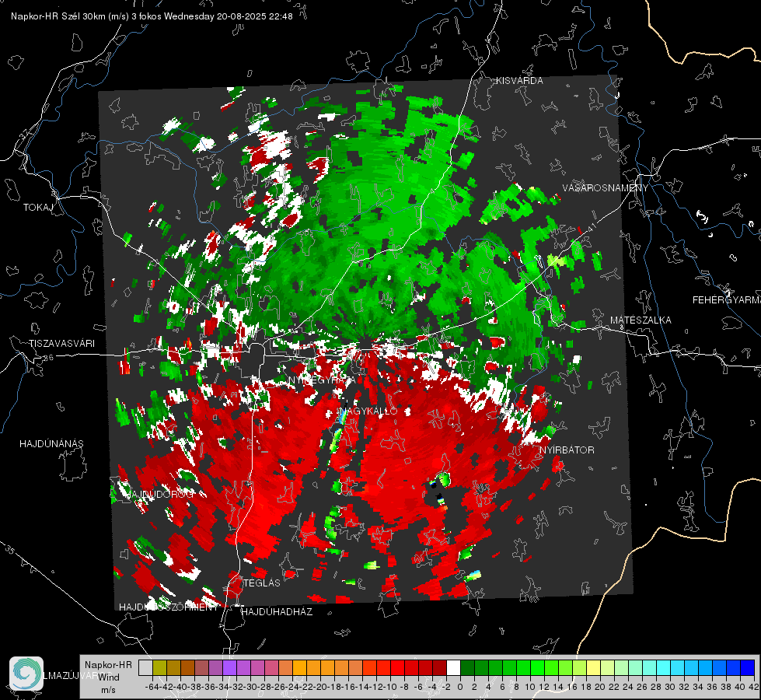Click the 42 value at legend end
Viewport: 761px width, 700px height.
pos(753,687)
